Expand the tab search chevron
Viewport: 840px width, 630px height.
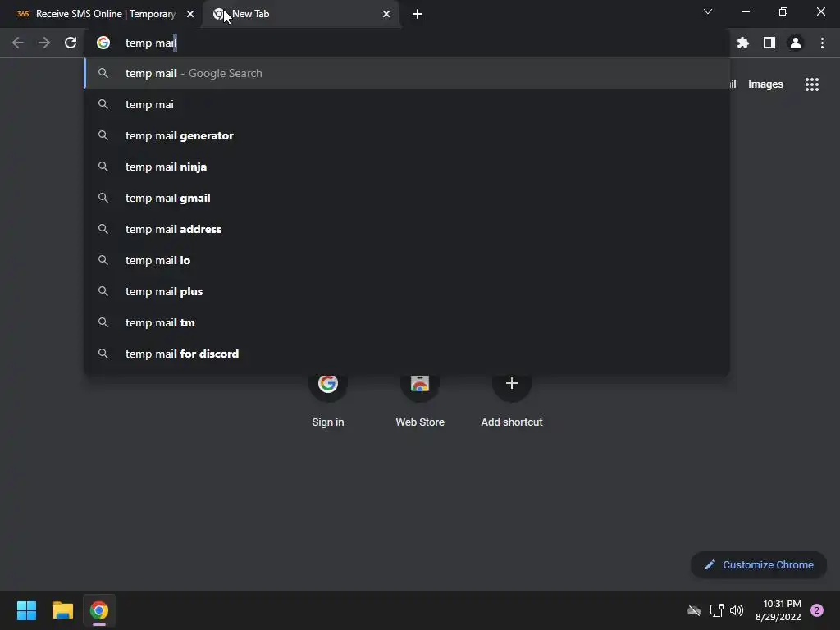(x=708, y=11)
